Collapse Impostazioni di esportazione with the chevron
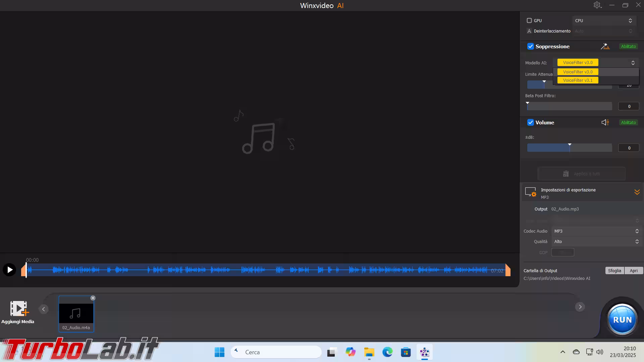Image resolution: width=644 pixels, height=362 pixels. click(x=637, y=192)
